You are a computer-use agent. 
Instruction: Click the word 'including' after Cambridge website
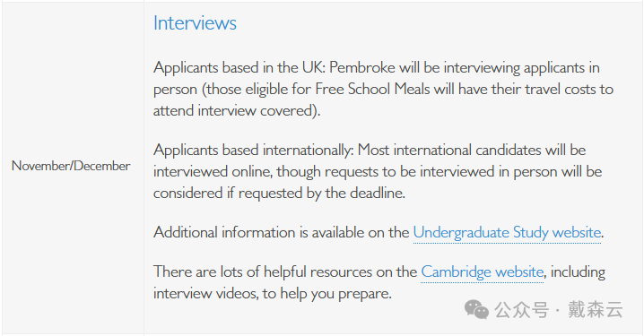click(578, 272)
